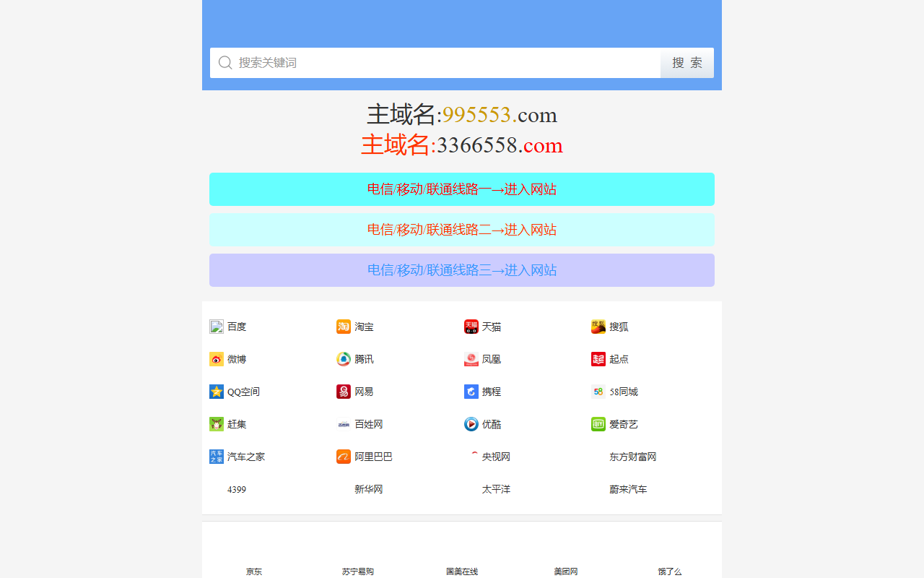Click the QQ空间 star icon
The height and width of the screenshot is (578, 924).
pyautogui.click(x=217, y=392)
